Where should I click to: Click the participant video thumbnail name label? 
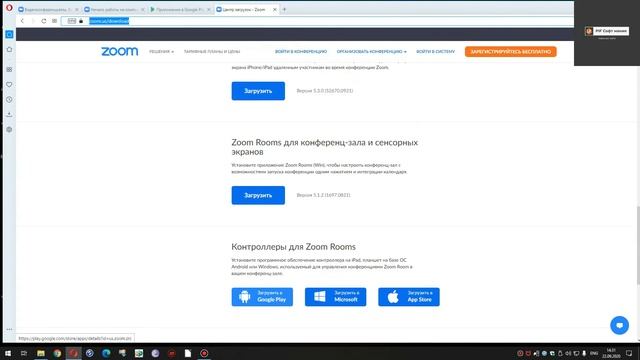click(x=607, y=31)
